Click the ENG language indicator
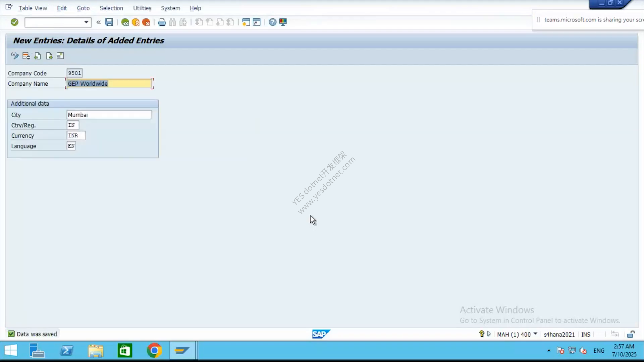The height and width of the screenshot is (362, 644). coord(599,351)
